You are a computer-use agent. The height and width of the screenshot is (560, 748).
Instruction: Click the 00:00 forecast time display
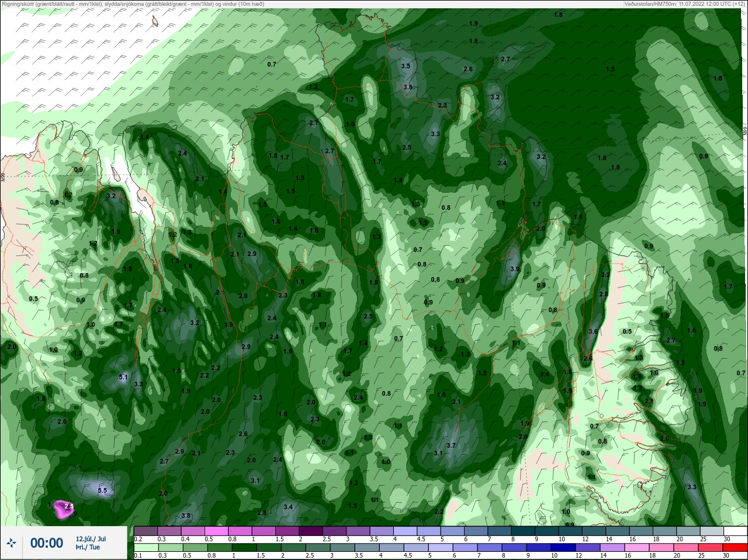point(47,543)
